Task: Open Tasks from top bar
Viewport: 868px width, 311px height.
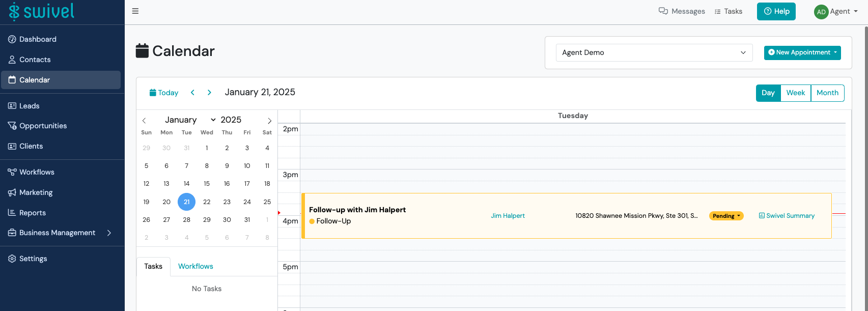Action: point(729,11)
